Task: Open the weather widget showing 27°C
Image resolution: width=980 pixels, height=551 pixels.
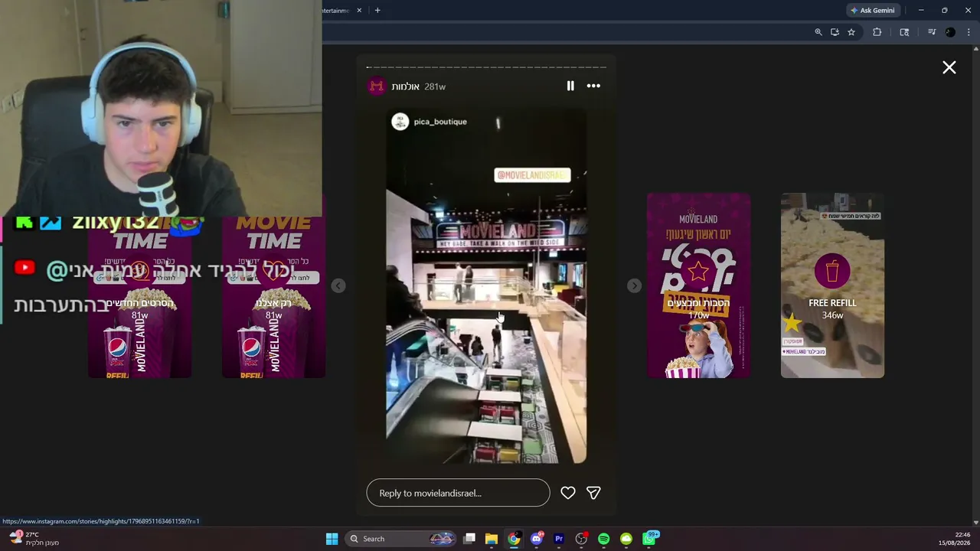Action: point(34,539)
